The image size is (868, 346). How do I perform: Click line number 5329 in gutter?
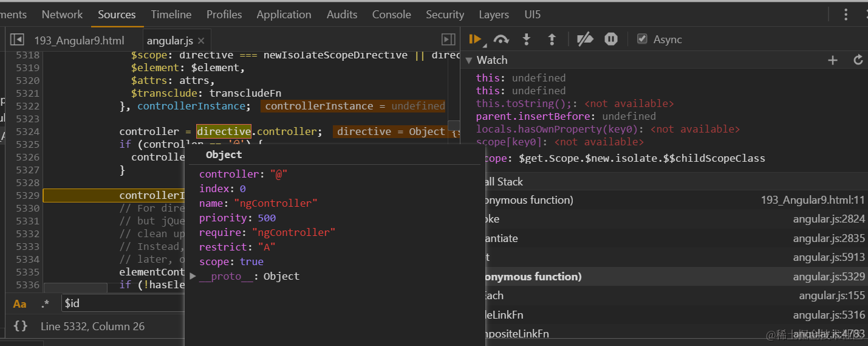click(x=27, y=195)
